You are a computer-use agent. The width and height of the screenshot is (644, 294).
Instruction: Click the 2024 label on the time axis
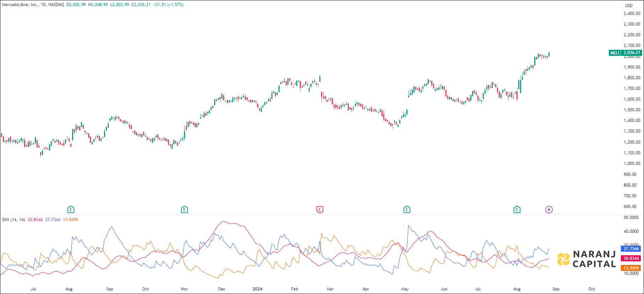[257, 289]
